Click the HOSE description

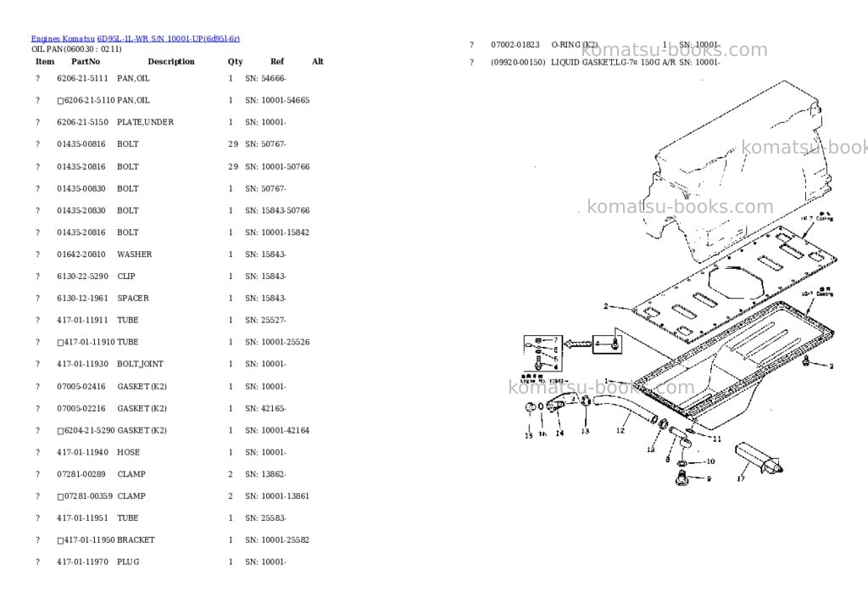click(129, 452)
